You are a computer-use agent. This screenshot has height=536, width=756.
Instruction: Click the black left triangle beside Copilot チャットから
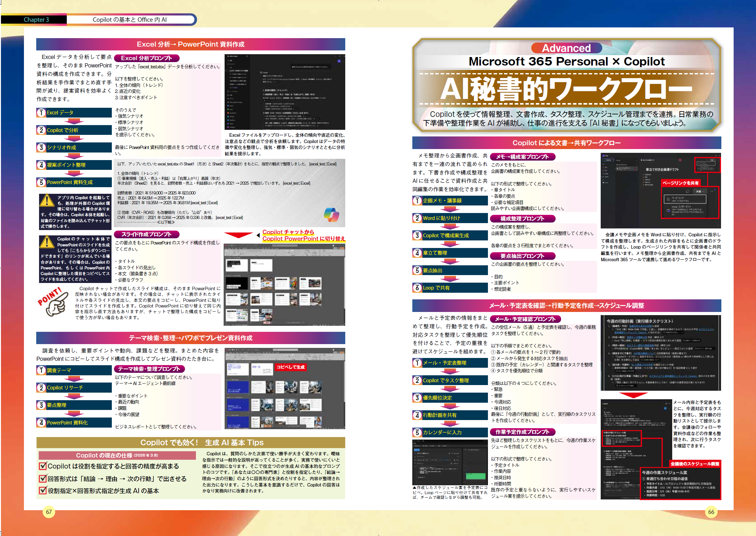tap(258, 235)
